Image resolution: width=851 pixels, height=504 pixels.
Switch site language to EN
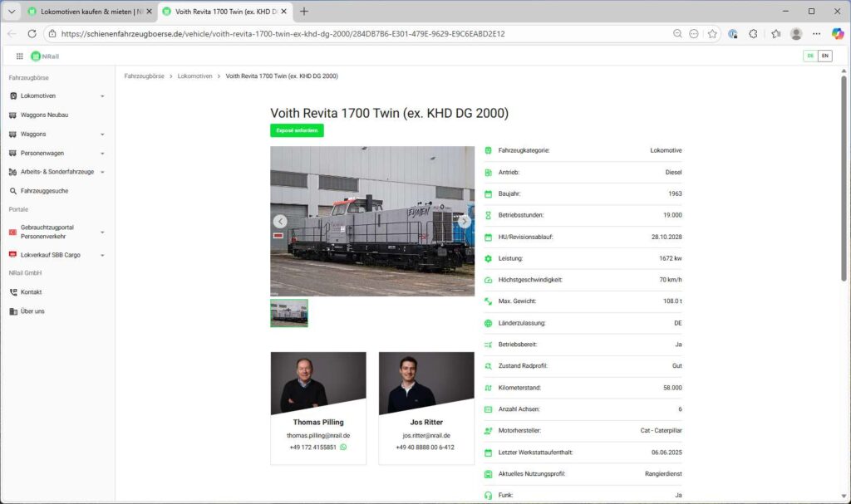coord(824,56)
